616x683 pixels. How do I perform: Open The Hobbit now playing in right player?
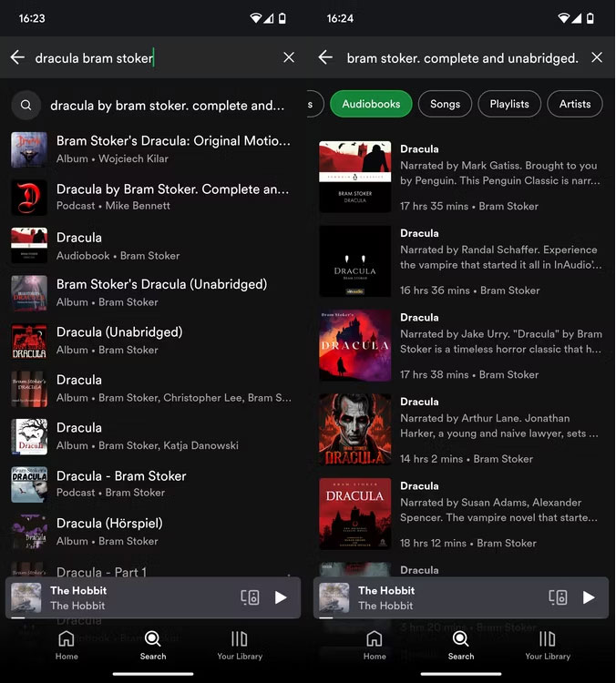tap(461, 597)
